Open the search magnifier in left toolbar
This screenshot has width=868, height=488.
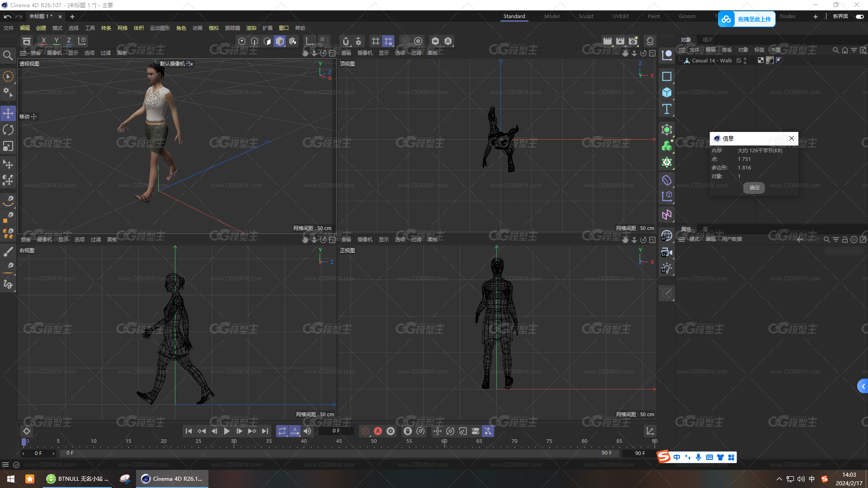(x=8, y=56)
